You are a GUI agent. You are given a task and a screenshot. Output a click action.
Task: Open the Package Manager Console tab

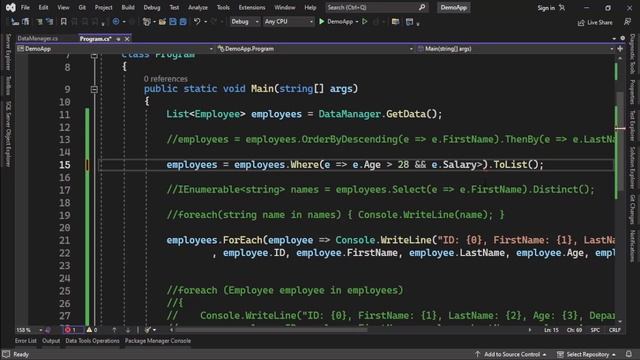tap(158, 340)
